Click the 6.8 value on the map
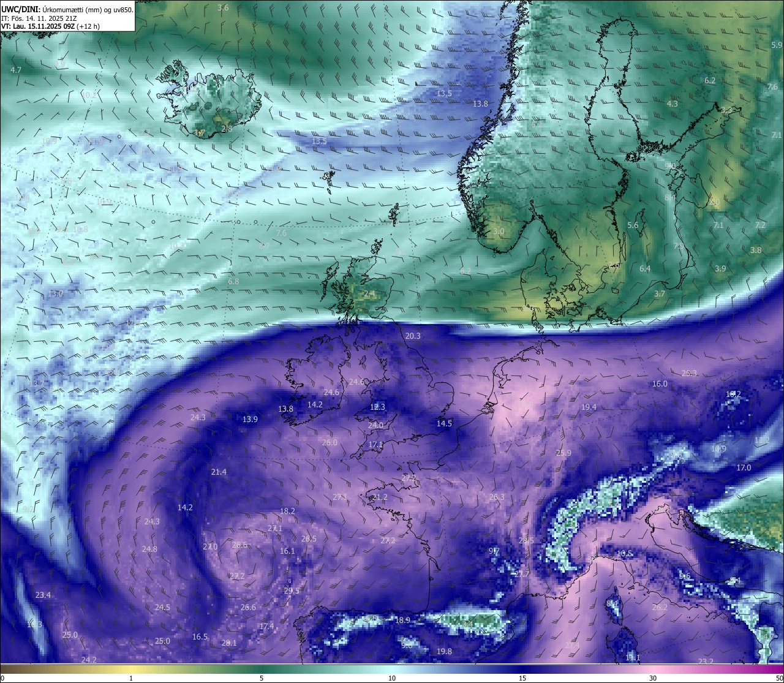 233,281
